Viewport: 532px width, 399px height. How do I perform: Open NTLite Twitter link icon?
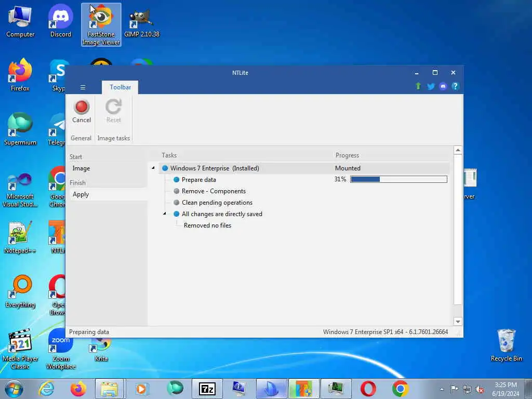point(431,87)
